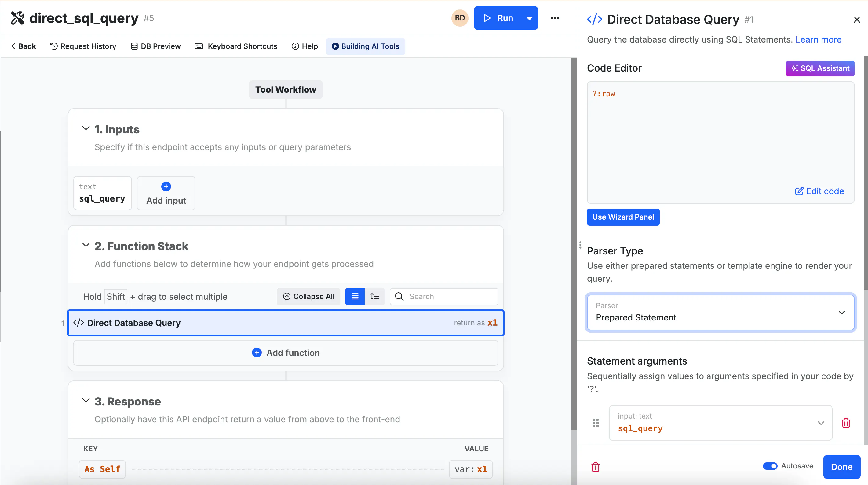Collapse the 3. Response section
Image resolution: width=868 pixels, height=485 pixels.
click(x=86, y=401)
